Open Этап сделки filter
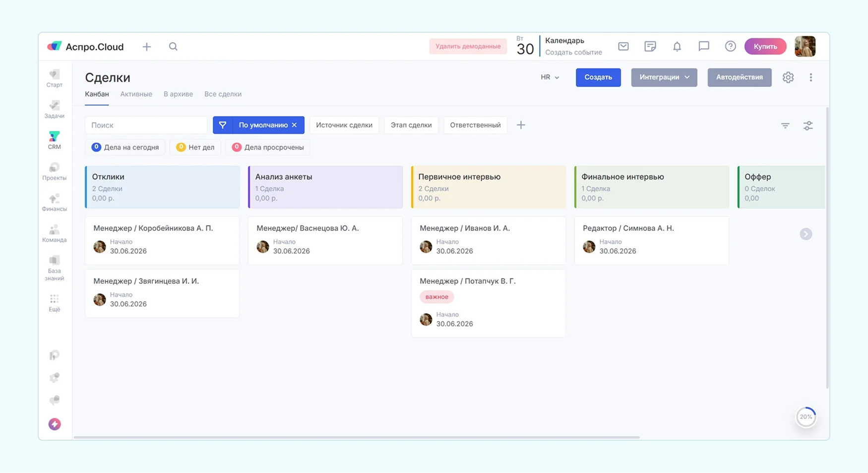The width and height of the screenshot is (868, 473). pos(411,125)
